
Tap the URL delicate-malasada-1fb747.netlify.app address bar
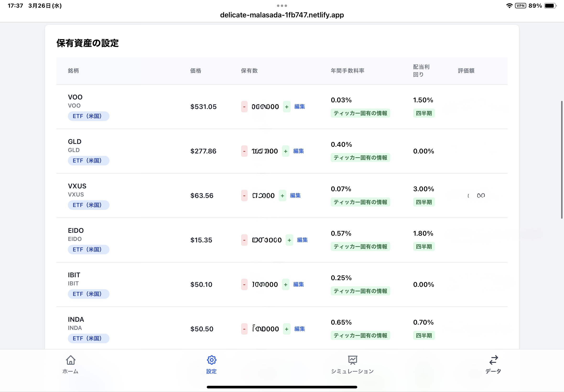coord(282,15)
